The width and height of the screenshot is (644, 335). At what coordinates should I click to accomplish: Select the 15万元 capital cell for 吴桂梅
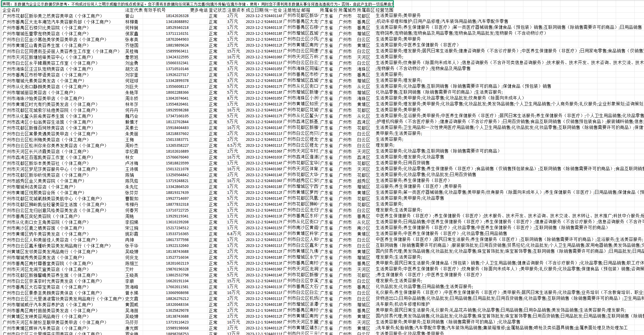click(x=233, y=51)
